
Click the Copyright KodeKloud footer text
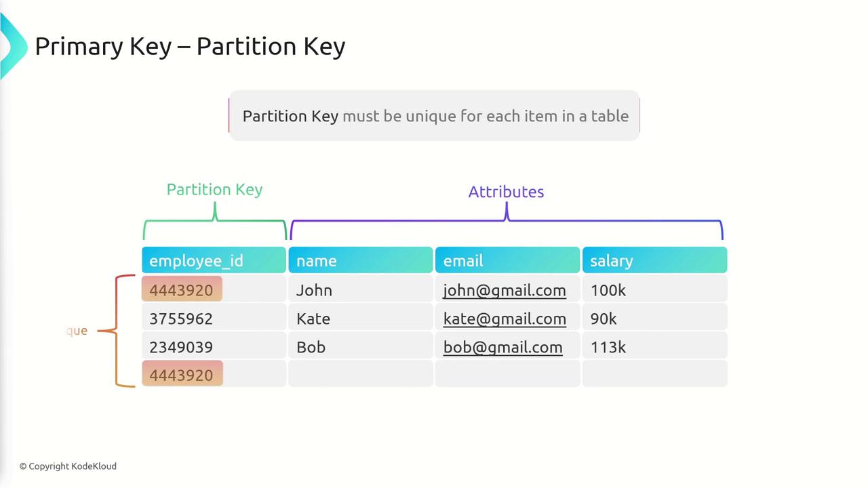(x=68, y=466)
